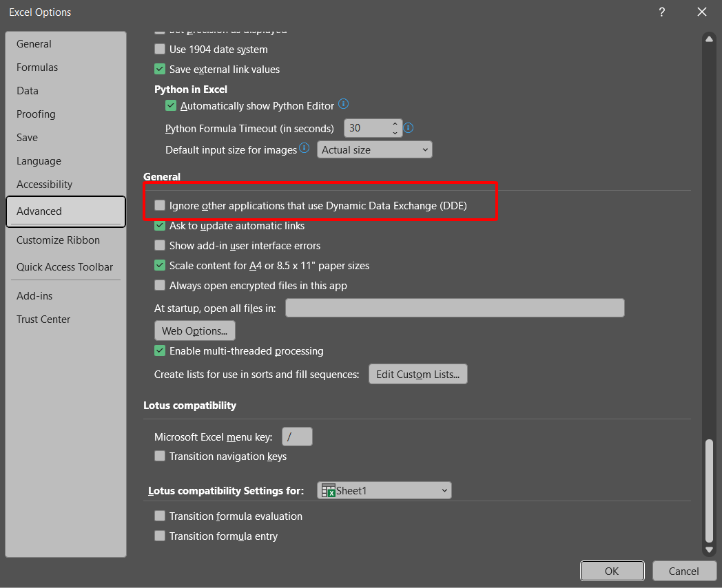This screenshot has width=722, height=588.
Task: Increase Python Formula Timeout with up arrow
Action: tap(395, 124)
